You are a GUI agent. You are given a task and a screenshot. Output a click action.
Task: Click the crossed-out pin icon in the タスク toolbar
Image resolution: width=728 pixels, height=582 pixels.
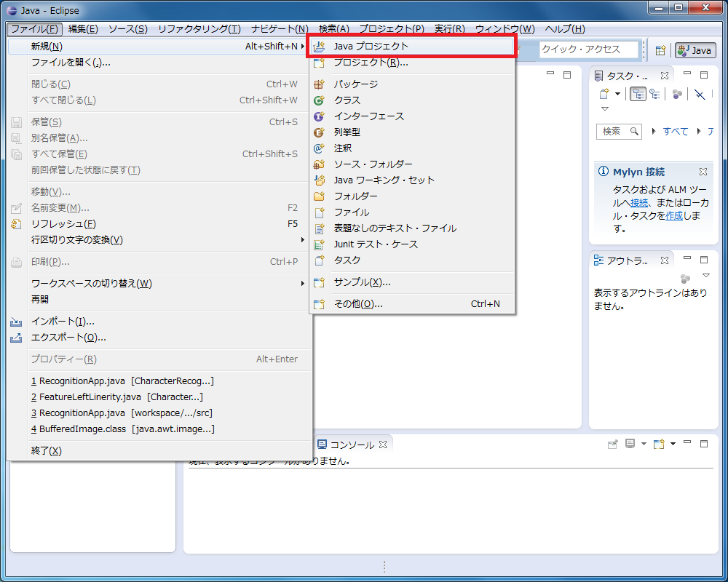[x=699, y=95]
